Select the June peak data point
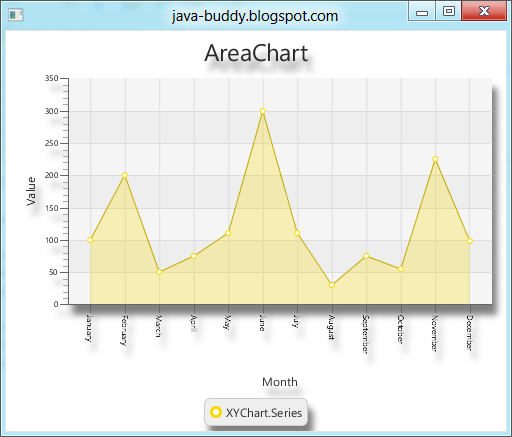The width and height of the screenshot is (512, 437). (x=263, y=111)
